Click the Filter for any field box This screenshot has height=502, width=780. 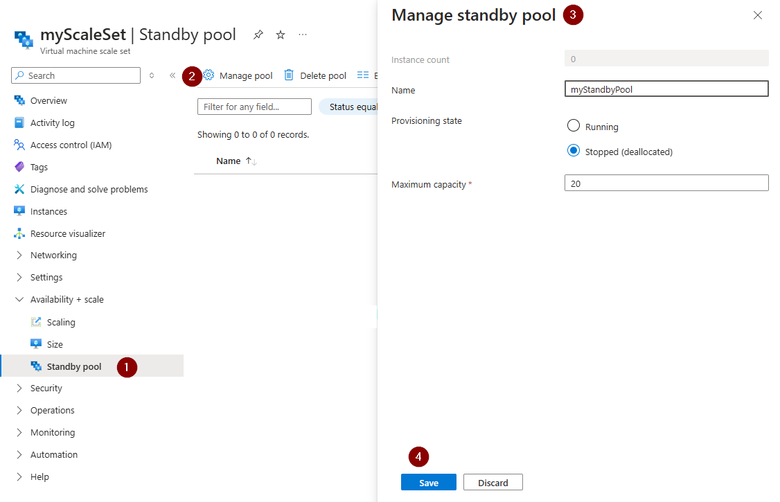254,106
